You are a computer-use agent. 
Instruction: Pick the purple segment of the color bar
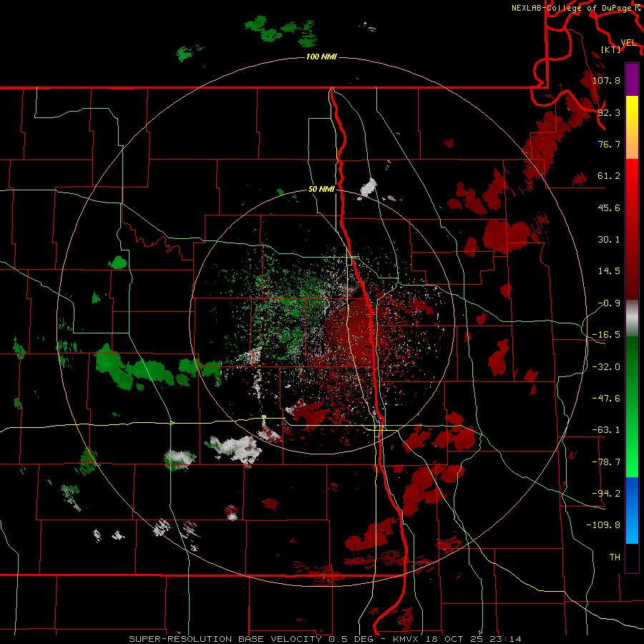[x=632, y=79]
